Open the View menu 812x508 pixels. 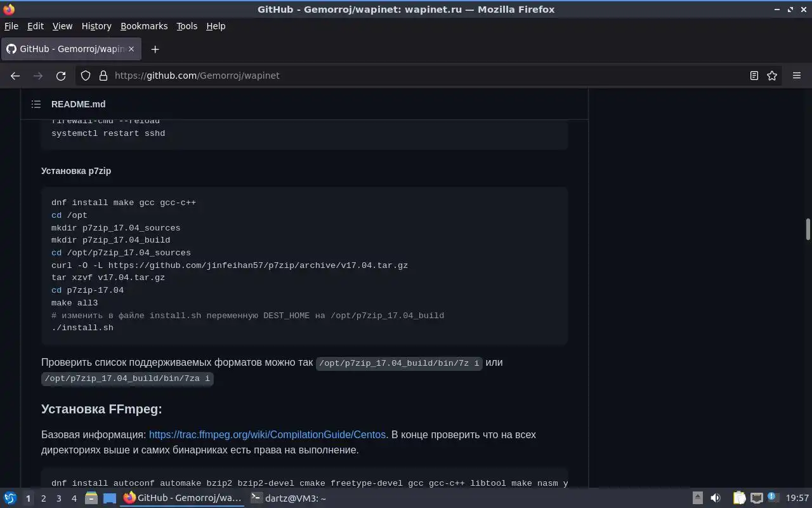62,26
